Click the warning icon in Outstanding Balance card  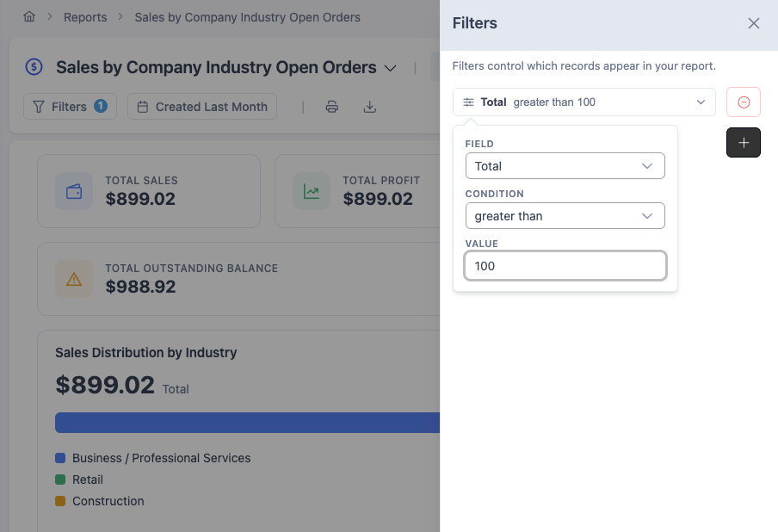(x=74, y=279)
